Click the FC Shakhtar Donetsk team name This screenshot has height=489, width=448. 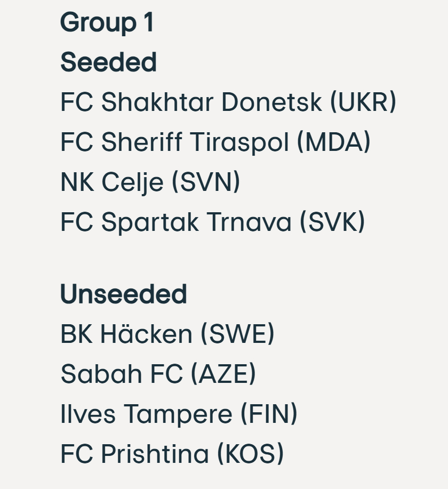click(191, 102)
